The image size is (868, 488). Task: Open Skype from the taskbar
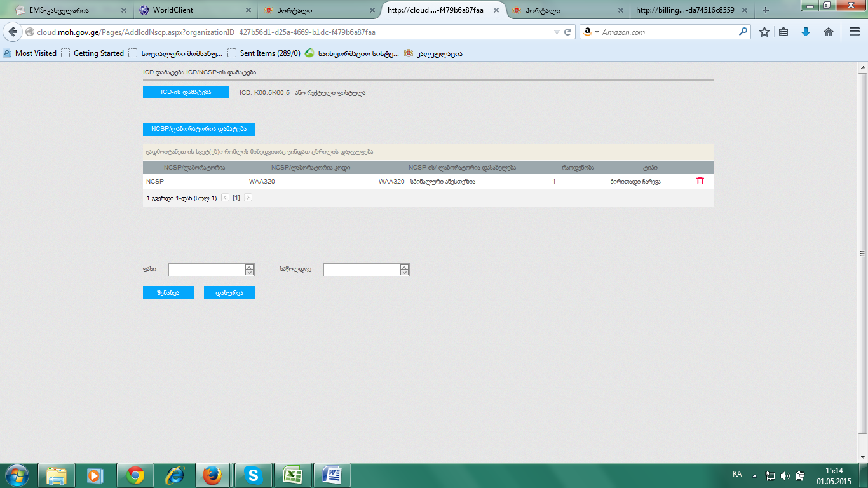[254, 475]
